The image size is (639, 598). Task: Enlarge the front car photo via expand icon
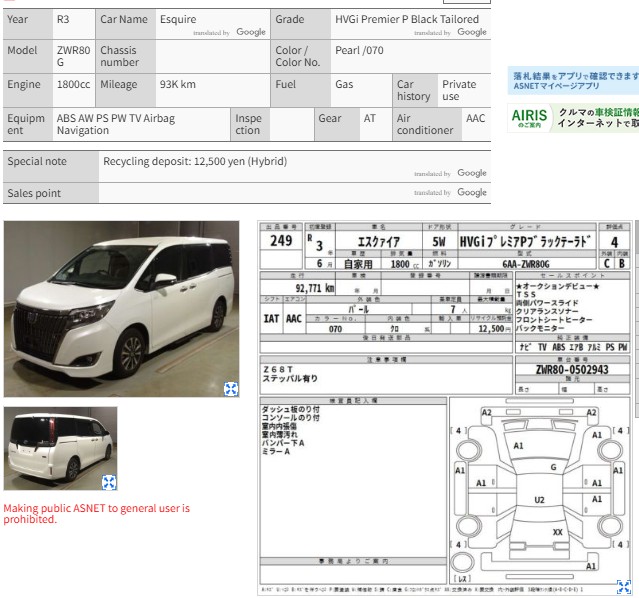(231, 389)
